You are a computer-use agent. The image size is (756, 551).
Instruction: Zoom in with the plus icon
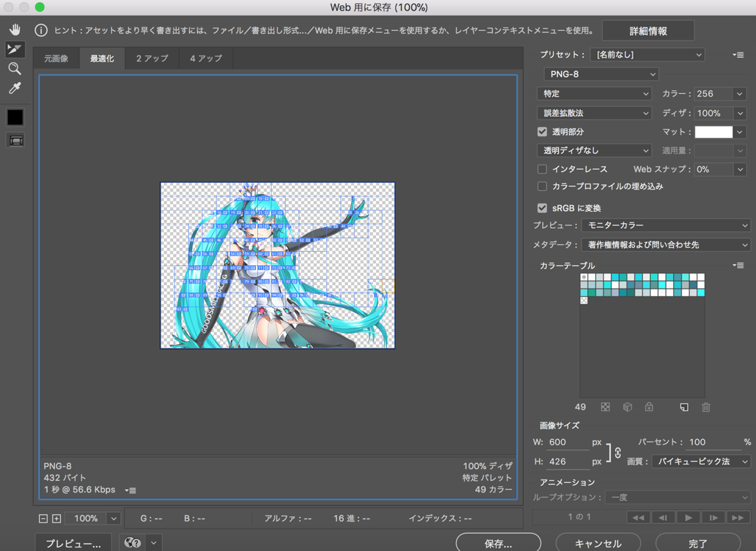56,519
